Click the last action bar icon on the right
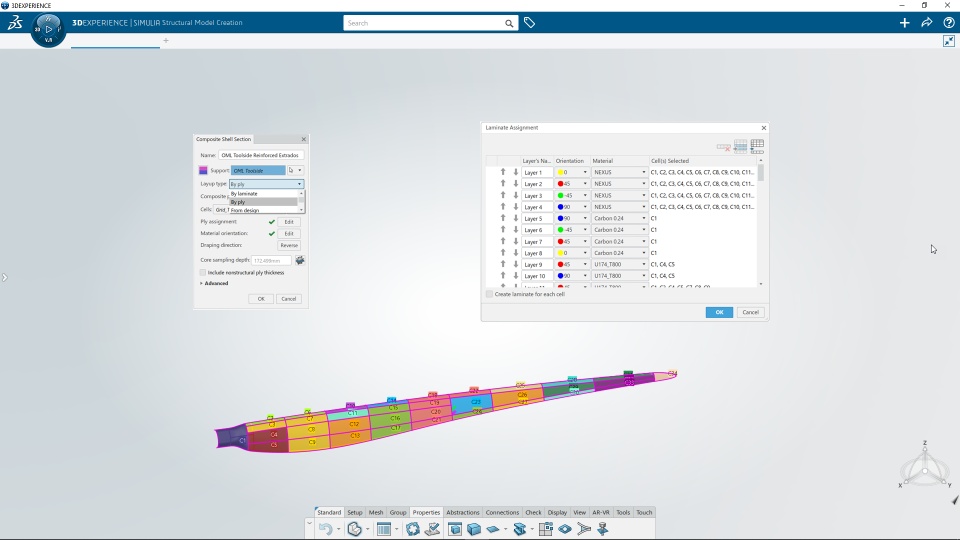Viewport: 960px width, 540px height. (x=603, y=529)
